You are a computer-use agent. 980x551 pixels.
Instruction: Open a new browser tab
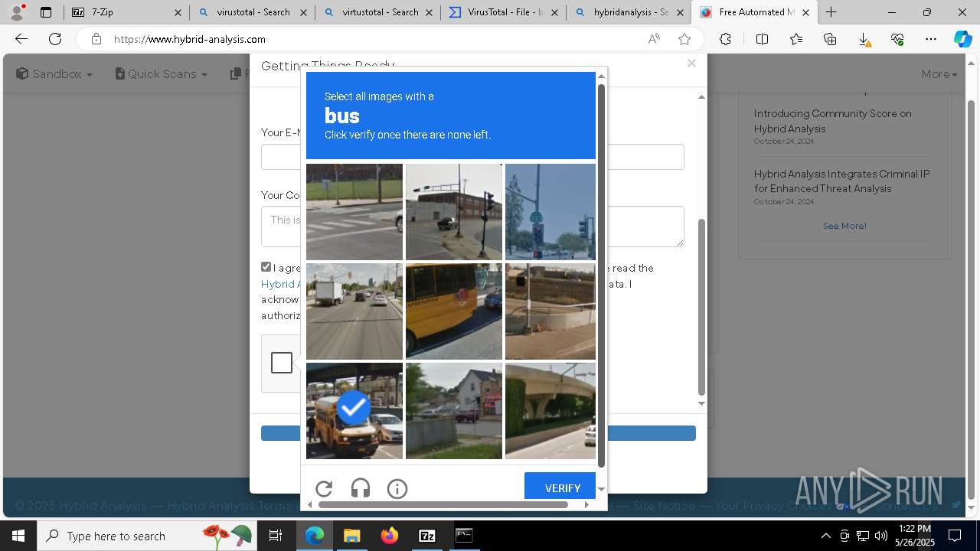click(x=831, y=12)
